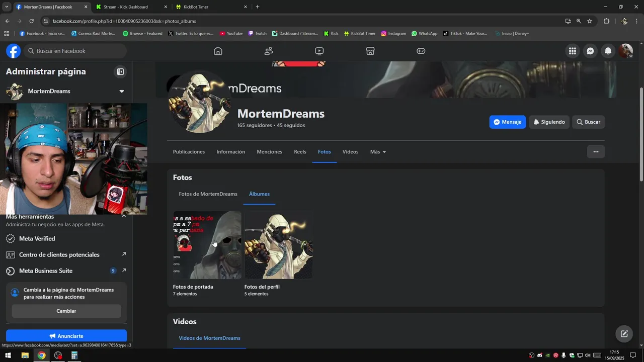Open the account profile picture menu
Image resolution: width=644 pixels, height=362 pixels.
tap(626, 51)
